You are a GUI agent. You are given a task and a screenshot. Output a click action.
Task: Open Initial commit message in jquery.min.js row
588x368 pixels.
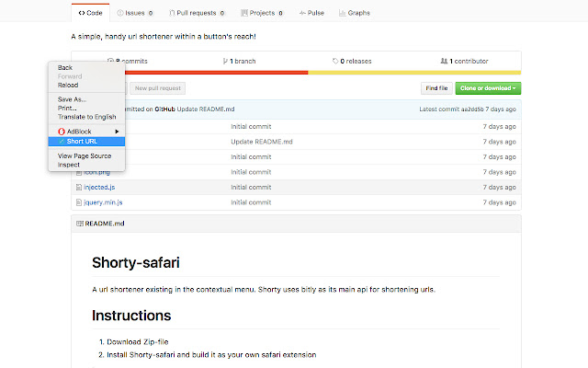pyautogui.click(x=251, y=202)
